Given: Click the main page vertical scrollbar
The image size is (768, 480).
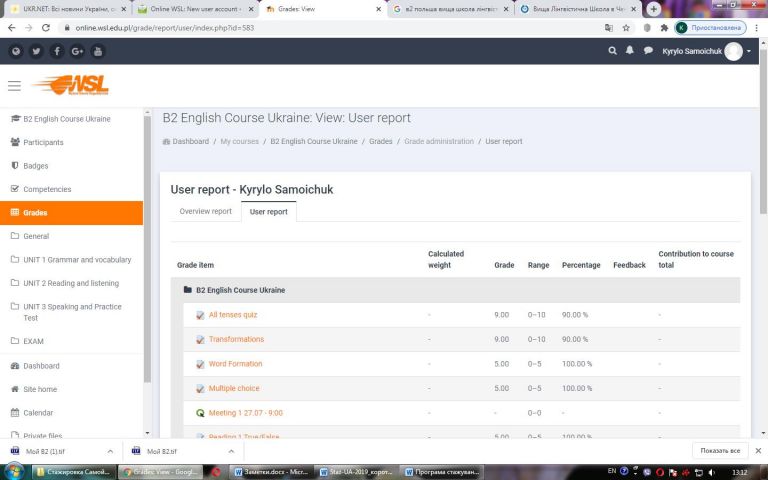Looking at the screenshot, I should (764, 132).
